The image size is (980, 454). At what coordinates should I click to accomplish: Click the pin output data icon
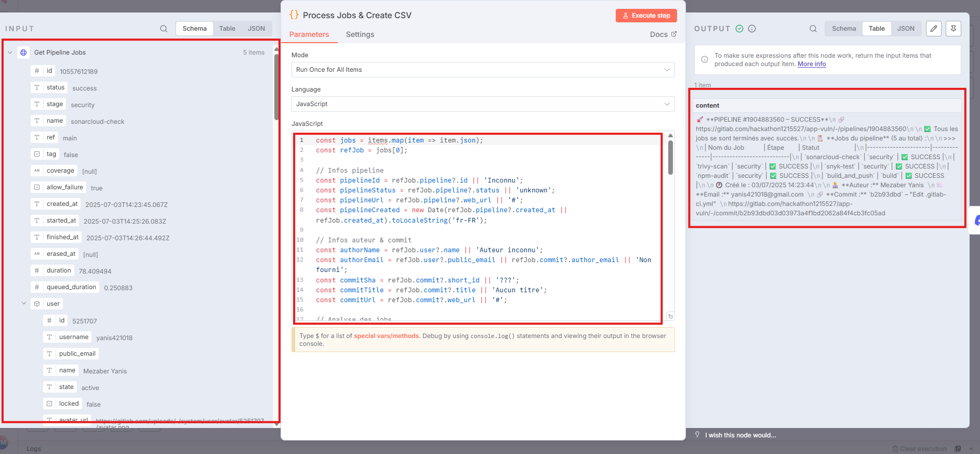953,29
